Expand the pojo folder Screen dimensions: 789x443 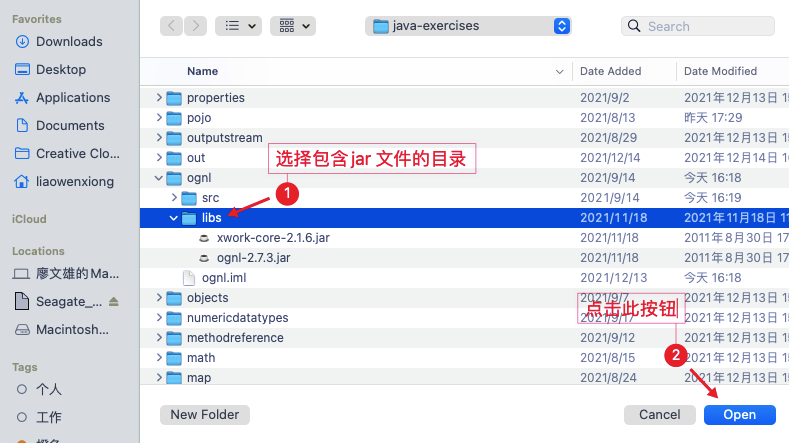(159, 117)
